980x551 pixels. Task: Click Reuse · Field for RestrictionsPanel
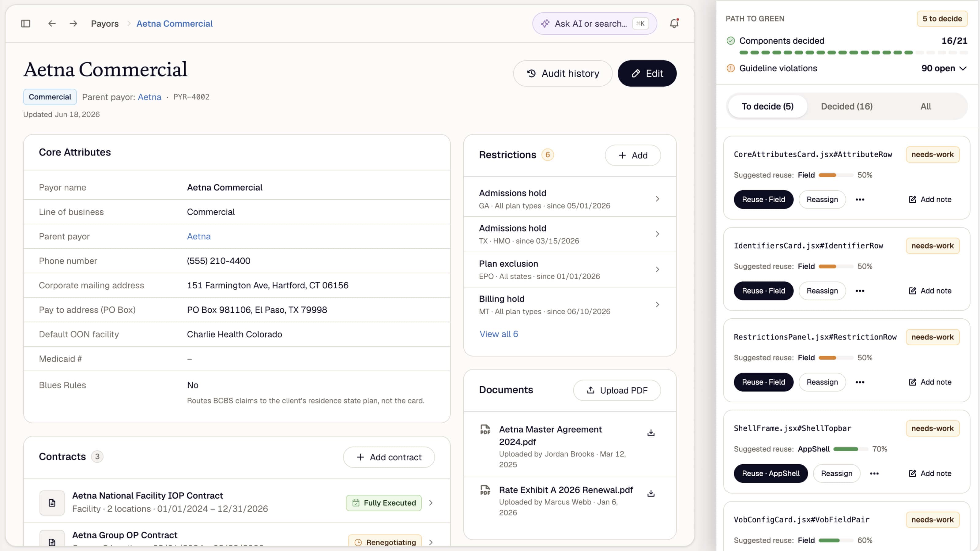click(x=763, y=382)
